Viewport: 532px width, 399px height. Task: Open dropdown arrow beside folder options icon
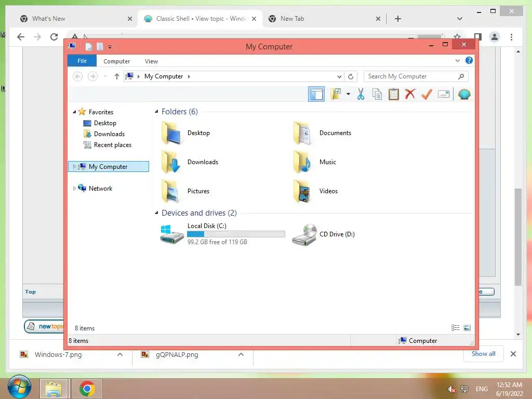(x=348, y=94)
